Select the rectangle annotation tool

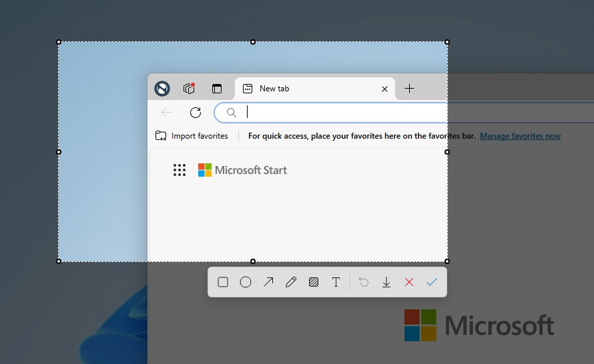click(223, 282)
